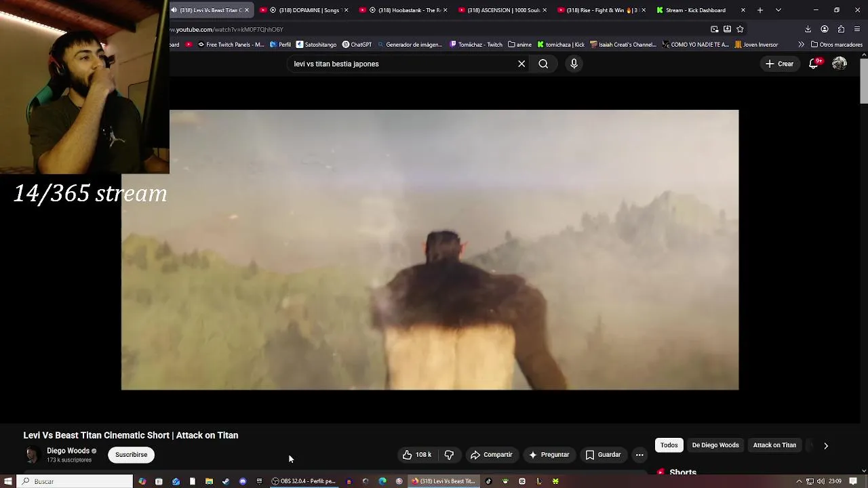
Task: Open Windows notification center icon
Action: coord(853,481)
